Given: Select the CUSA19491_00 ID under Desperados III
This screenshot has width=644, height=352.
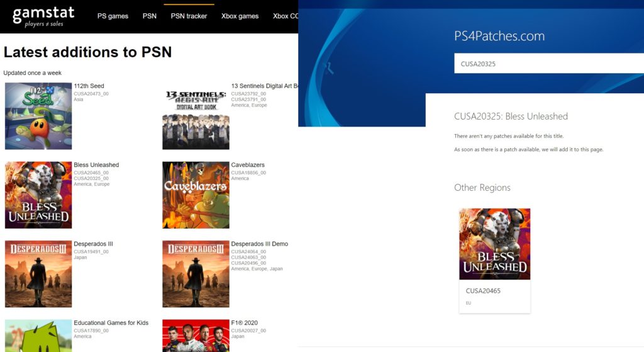Looking at the screenshot, I should [91, 252].
